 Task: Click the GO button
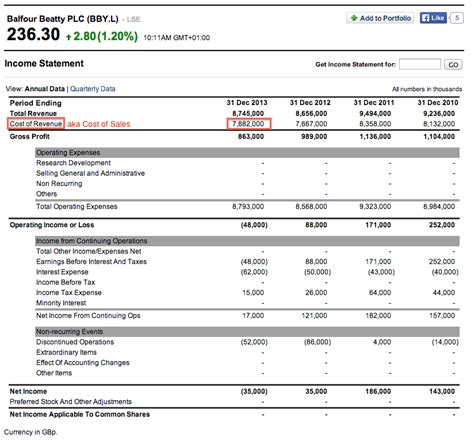[453, 64]
